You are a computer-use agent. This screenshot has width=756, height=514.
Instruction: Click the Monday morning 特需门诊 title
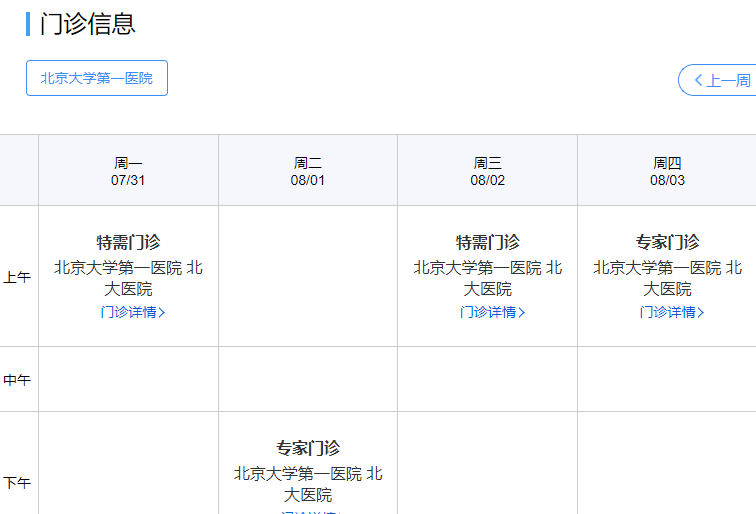pyautogui.click(x=128, y=242)
